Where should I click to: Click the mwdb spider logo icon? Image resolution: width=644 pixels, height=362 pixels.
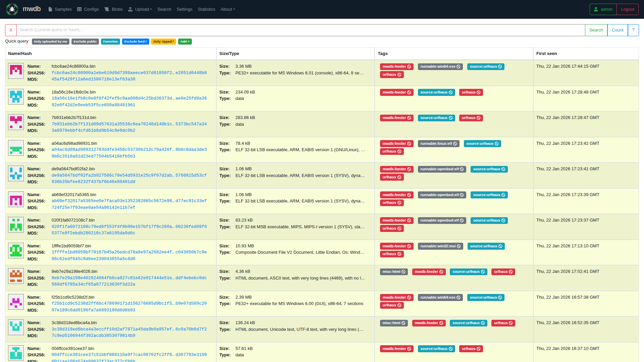[12, 9]
